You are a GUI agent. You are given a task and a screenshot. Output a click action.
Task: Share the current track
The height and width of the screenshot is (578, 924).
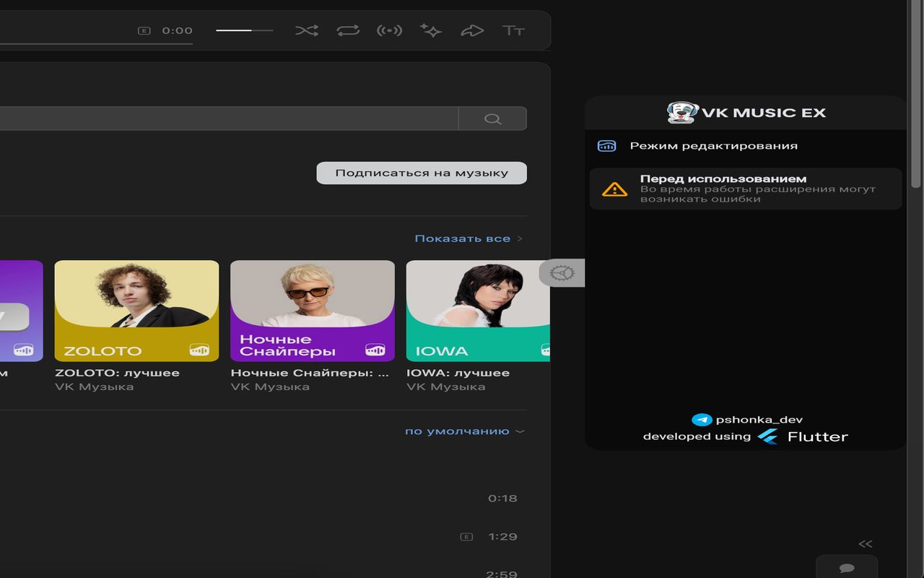coord(472,30)
